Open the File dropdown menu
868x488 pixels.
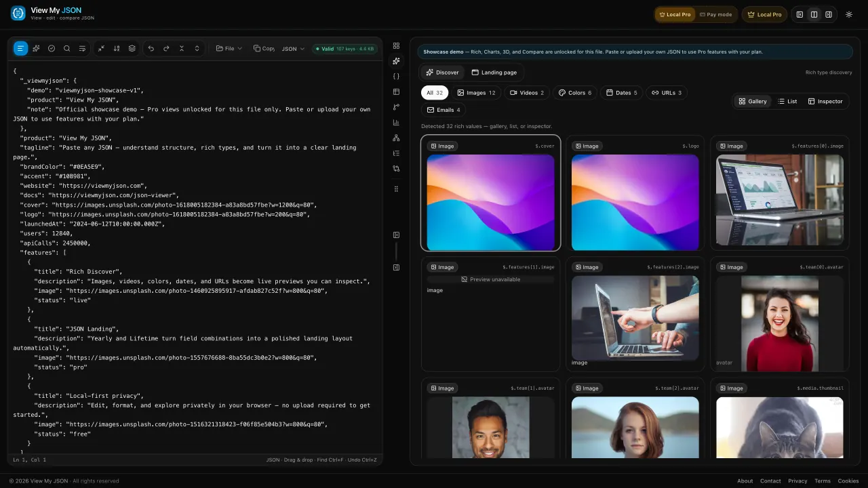(229, 49)
